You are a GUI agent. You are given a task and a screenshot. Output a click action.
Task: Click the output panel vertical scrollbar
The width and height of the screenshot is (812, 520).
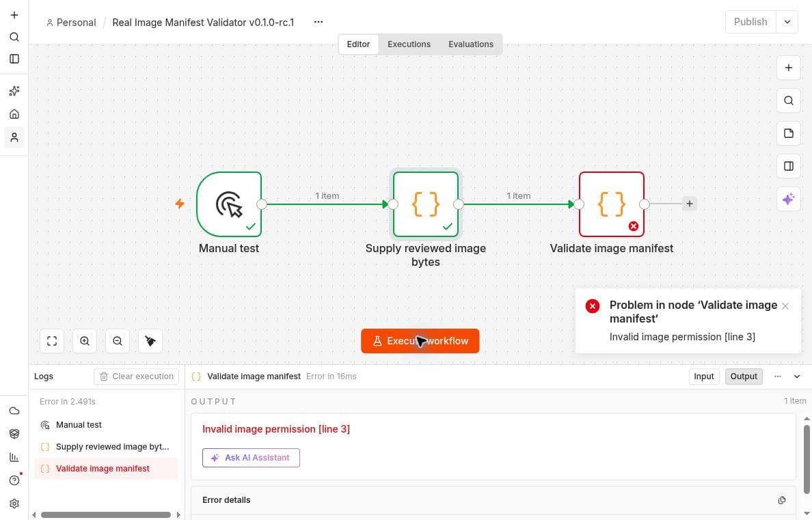807,459
